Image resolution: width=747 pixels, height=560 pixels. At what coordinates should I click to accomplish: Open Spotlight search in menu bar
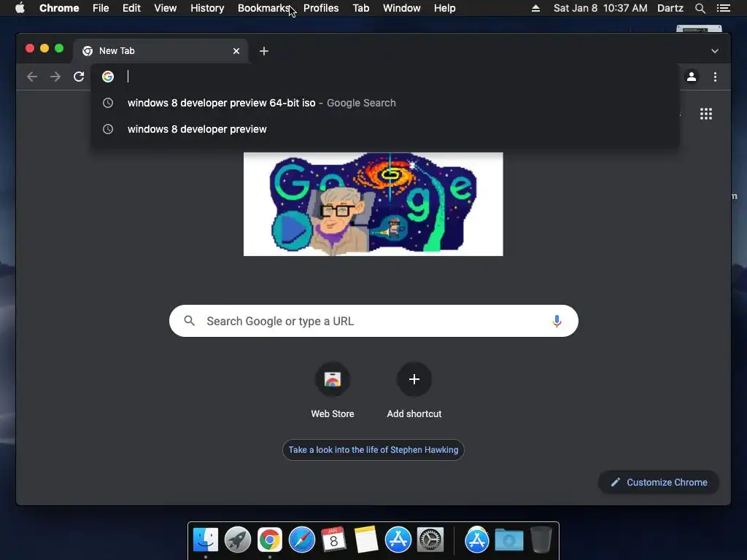click(x=700, y=8)
